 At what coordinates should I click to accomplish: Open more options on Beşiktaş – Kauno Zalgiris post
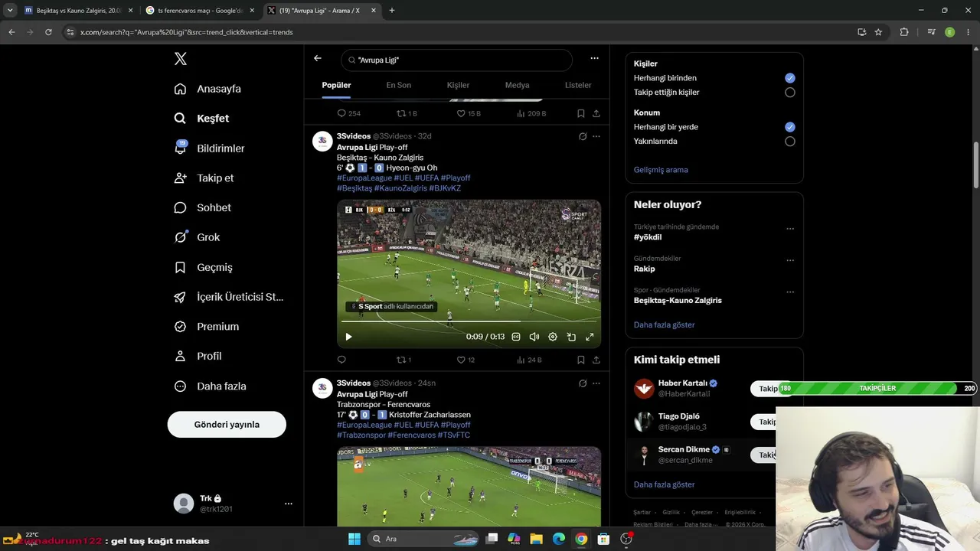click(x=596, y=136)
